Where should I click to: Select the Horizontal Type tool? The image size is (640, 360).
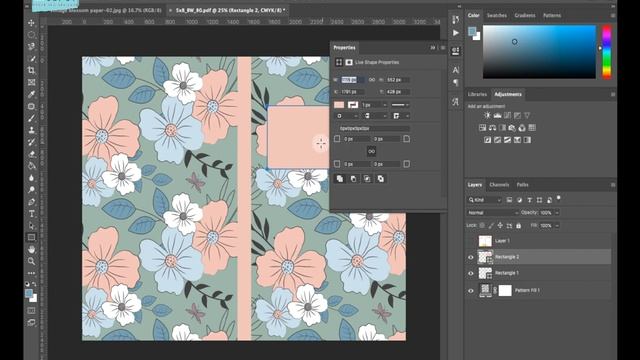click(31, 214)
